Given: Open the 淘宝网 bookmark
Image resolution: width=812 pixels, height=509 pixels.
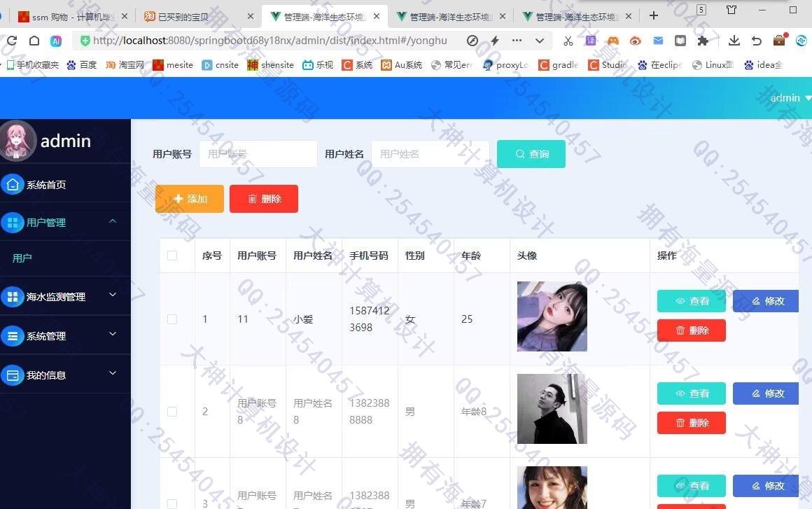Looking at the screenshot, I should point(125,64).
